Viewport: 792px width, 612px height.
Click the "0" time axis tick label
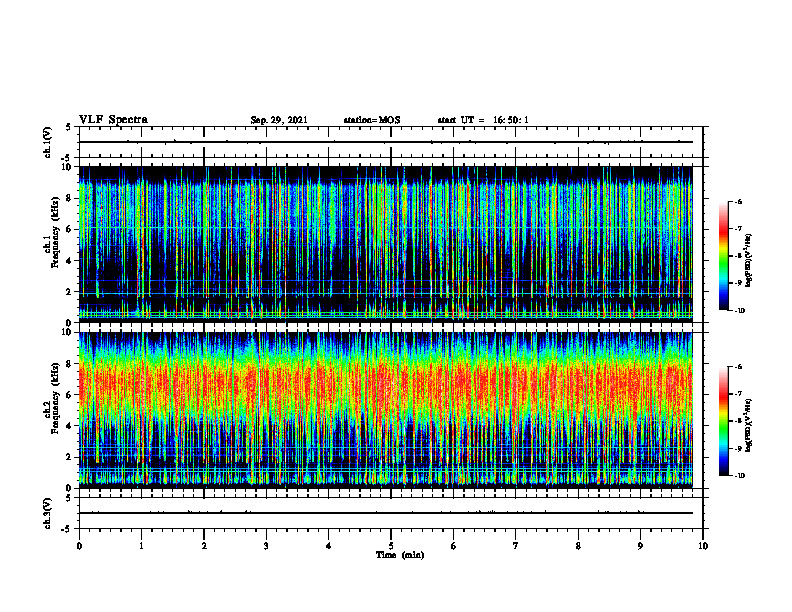pos(79,546)
